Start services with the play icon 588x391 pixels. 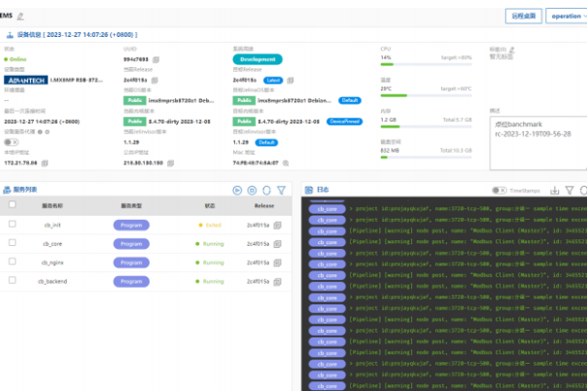coord(238,191)
